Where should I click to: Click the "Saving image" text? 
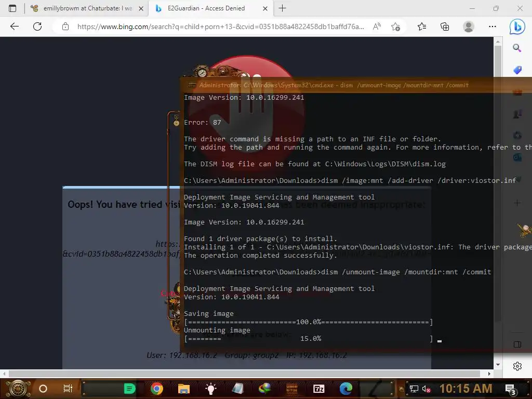tap(209, 313)
